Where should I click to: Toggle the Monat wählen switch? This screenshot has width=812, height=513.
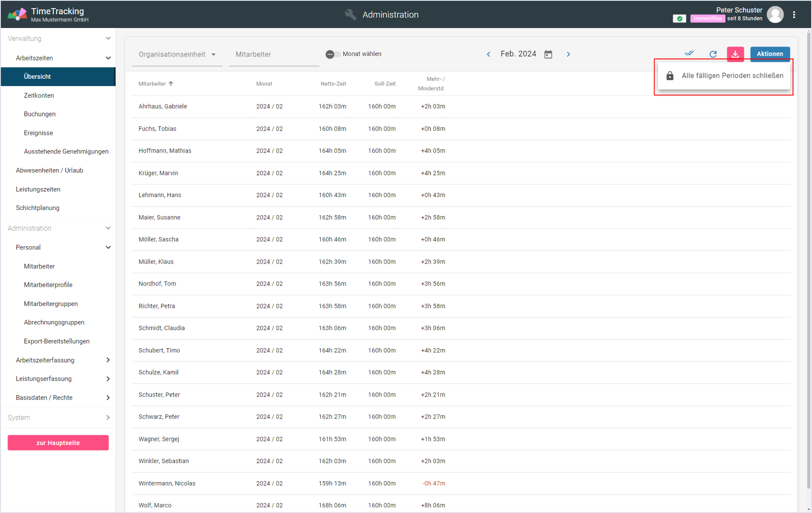point(333,54)
